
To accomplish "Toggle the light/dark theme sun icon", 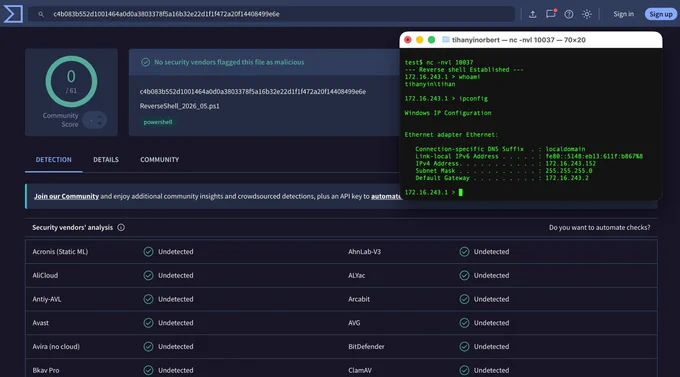I will tap(587, 14).
